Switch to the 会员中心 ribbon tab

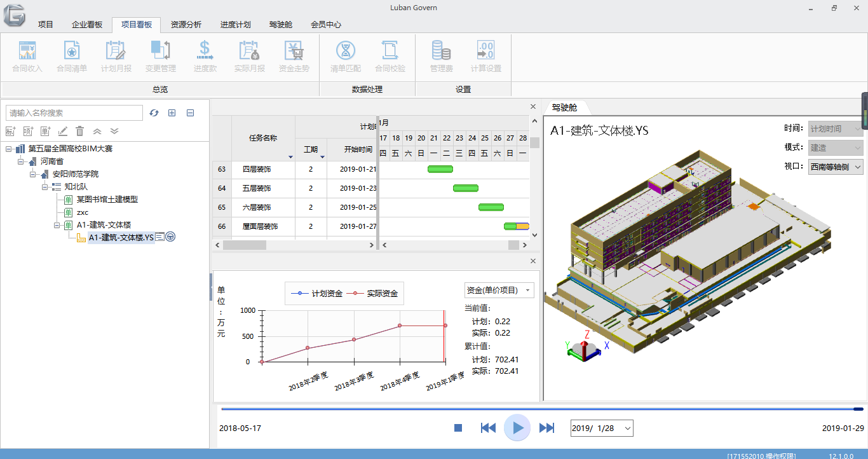[x=326, y=25]
